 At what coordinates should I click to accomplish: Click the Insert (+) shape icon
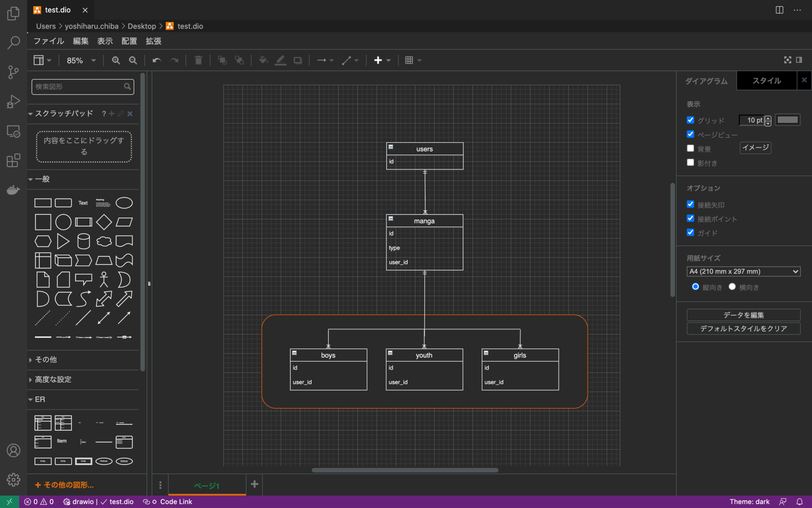(378, 60)
